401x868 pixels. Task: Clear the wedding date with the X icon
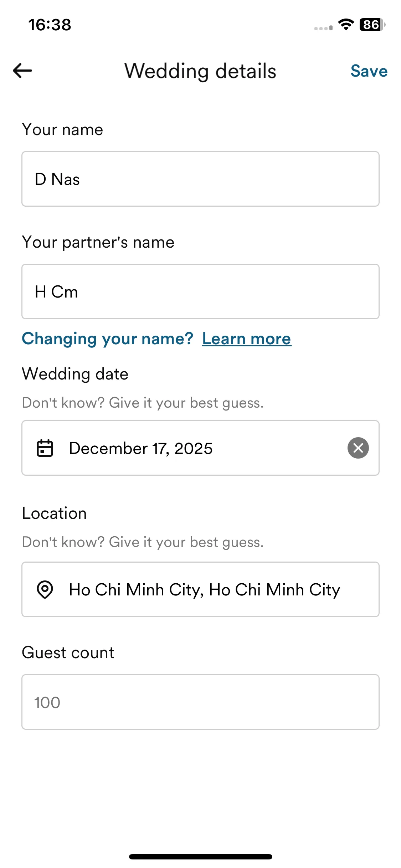click(x=358, y=448)
